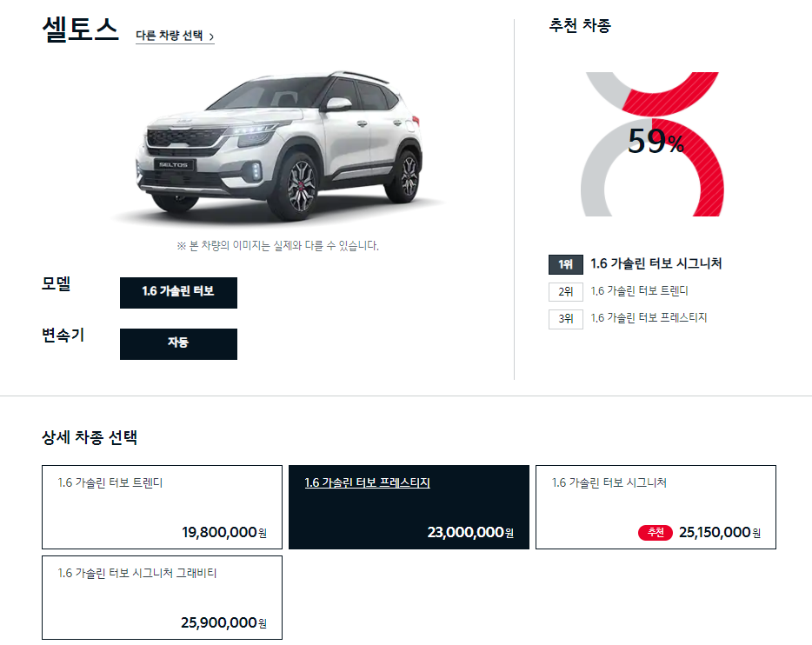Click the red 추천 badge
The width and height of the screenshot is (812, 645).
tap(656, 533)
